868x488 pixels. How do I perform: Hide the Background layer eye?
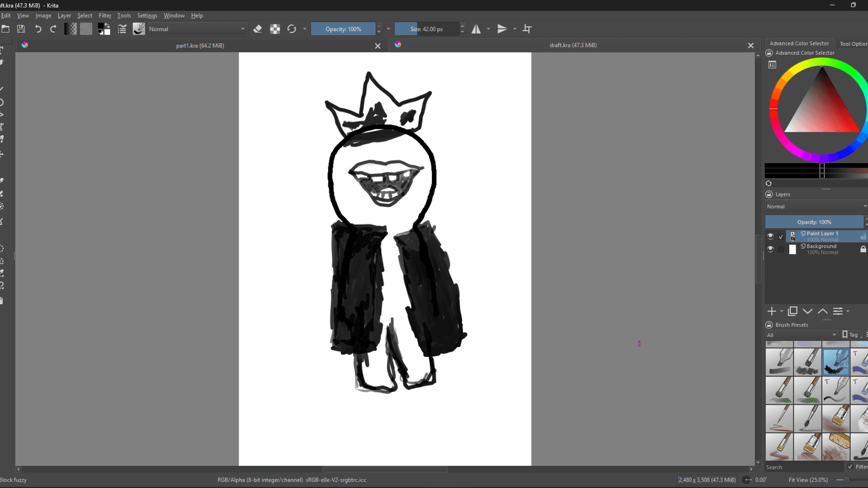pos(770,249)
